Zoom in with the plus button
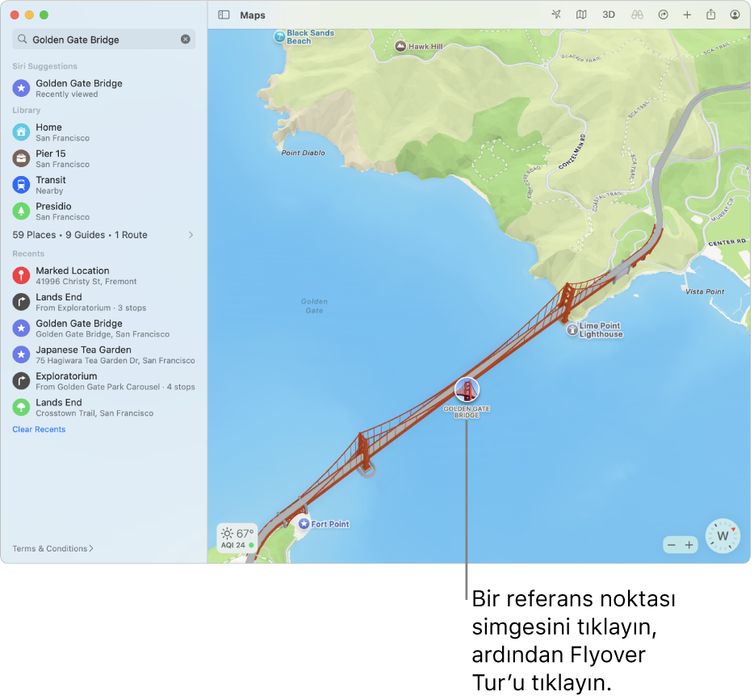 [689, 545]
